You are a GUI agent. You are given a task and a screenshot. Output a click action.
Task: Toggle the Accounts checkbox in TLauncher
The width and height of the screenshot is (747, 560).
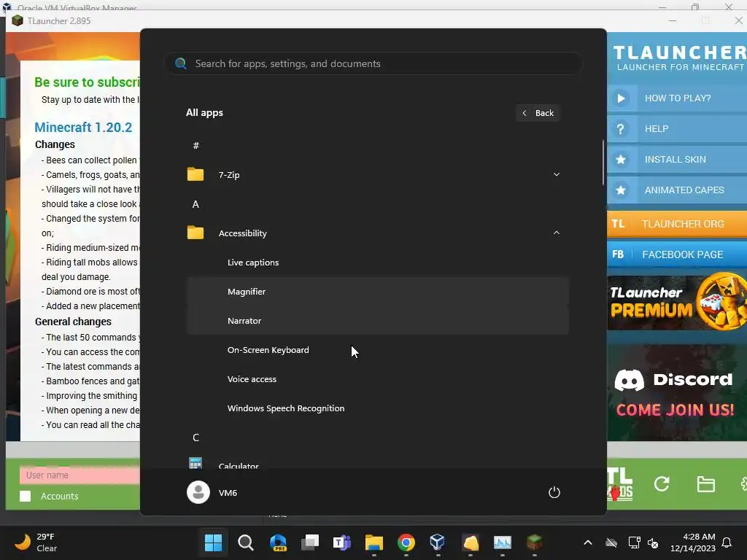(x=26, y=496)
